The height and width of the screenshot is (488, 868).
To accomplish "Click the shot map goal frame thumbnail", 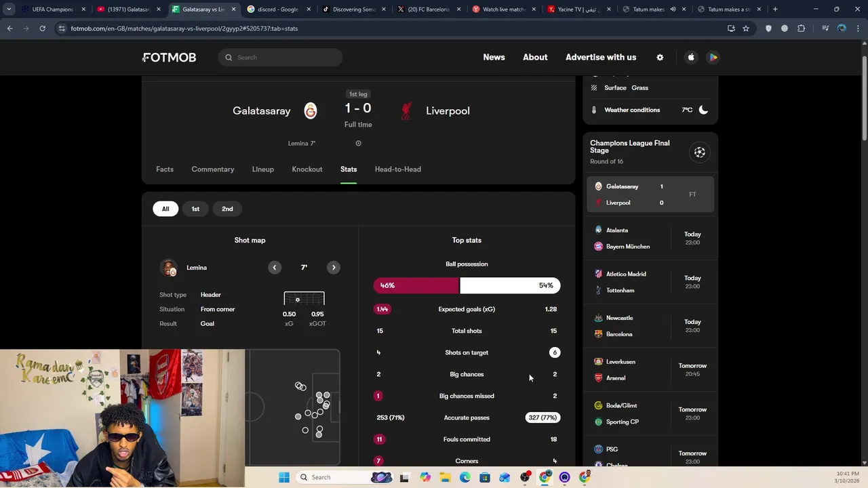I will click(x=304, y=299).
